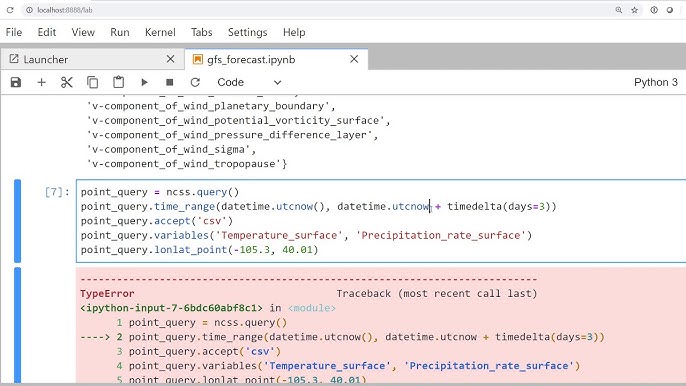Cut the selected cell with the scissors icon
This screenshot has width=686, height=386.
coord(66,82)
